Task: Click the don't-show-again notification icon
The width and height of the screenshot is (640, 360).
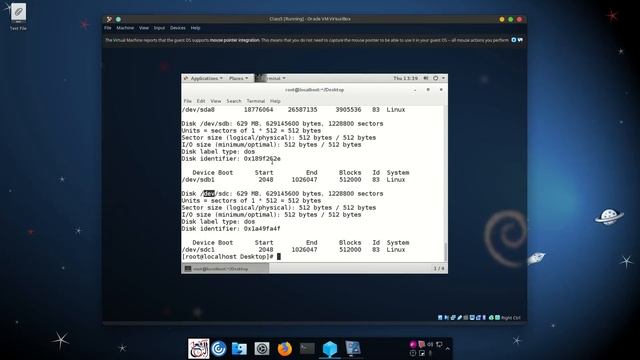Action: click(520, 40)
